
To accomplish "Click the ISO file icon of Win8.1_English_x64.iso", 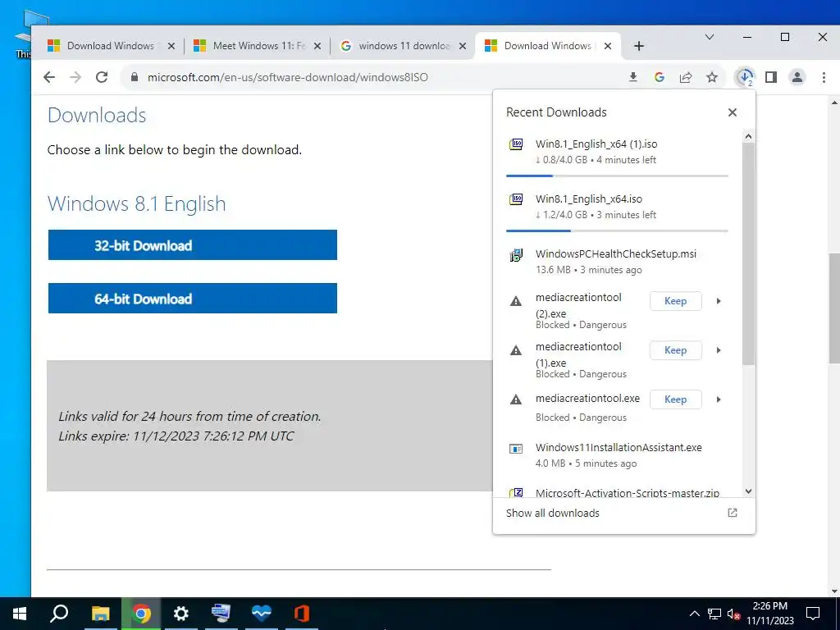I will (516, 199).
